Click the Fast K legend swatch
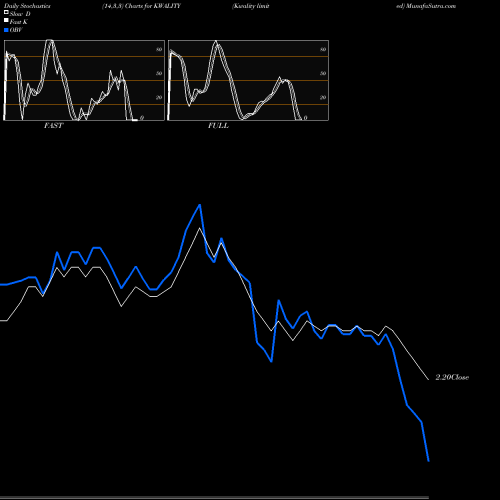 [x=6, y=21]
